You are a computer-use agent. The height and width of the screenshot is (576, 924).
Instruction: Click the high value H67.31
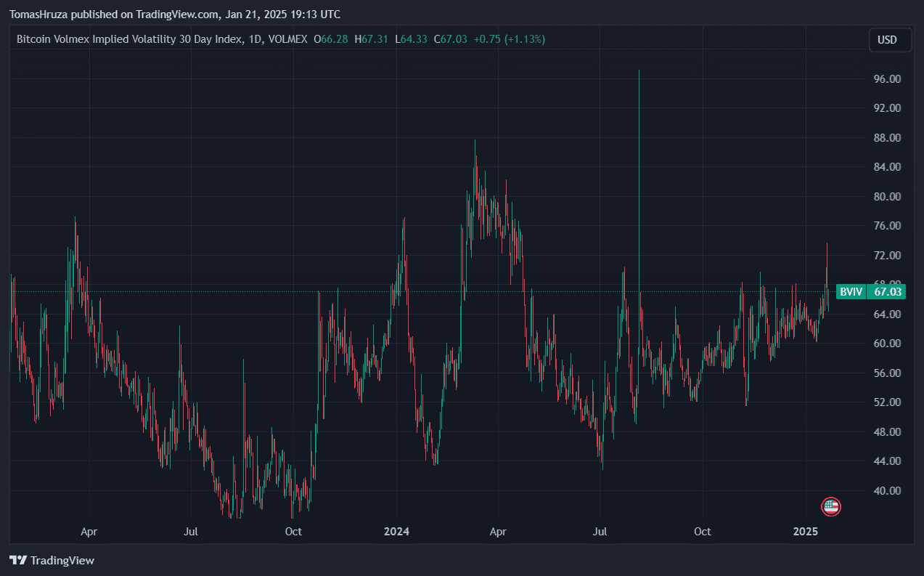371,39
